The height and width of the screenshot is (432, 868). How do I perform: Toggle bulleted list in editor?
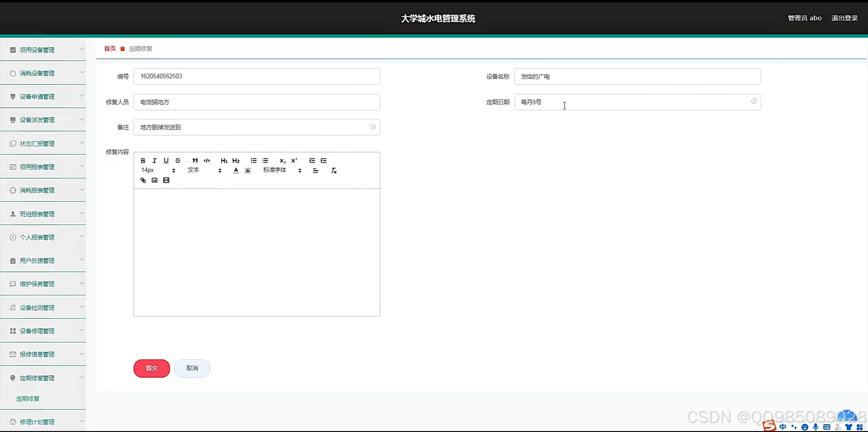[265, 161]
